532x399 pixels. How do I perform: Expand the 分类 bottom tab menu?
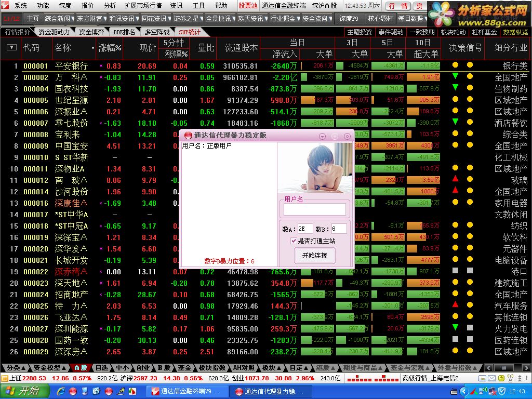tap(16, 368)
